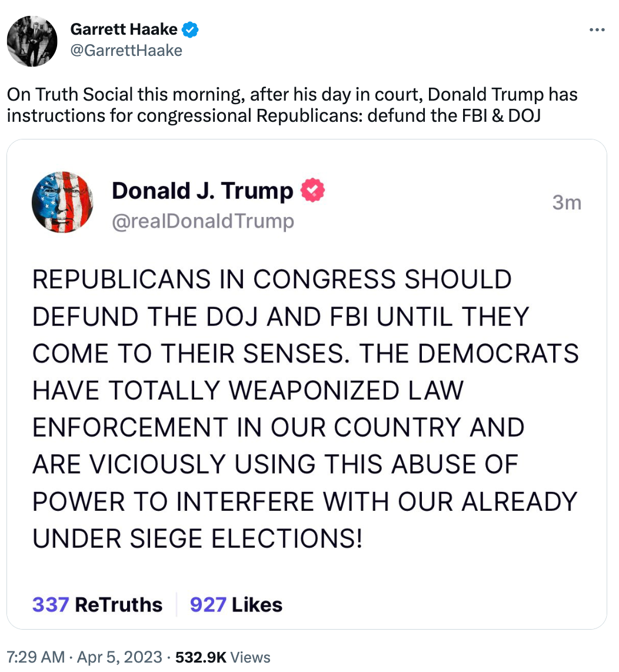Click the 'HAVE TOTALLY WEAPONIZED LAW' line
Image resolution: width=619 pixels, height=672 pixels.
pyautogui.click(x=248, y=390)
